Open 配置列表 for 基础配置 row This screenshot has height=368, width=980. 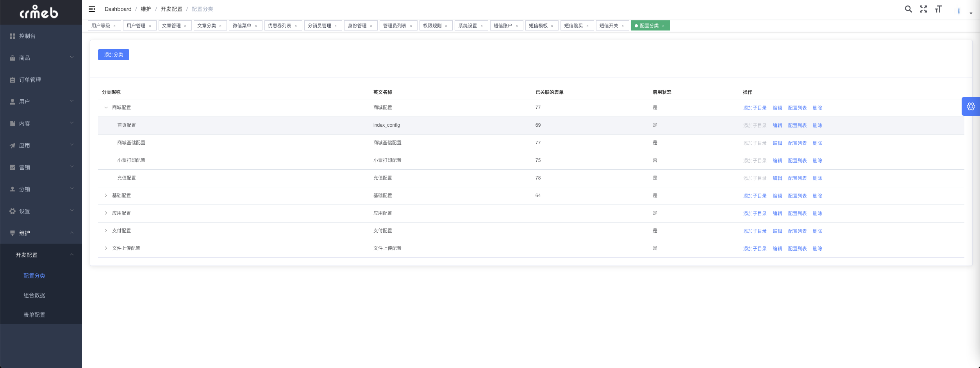pyautogui.click(x=797, y=196)
